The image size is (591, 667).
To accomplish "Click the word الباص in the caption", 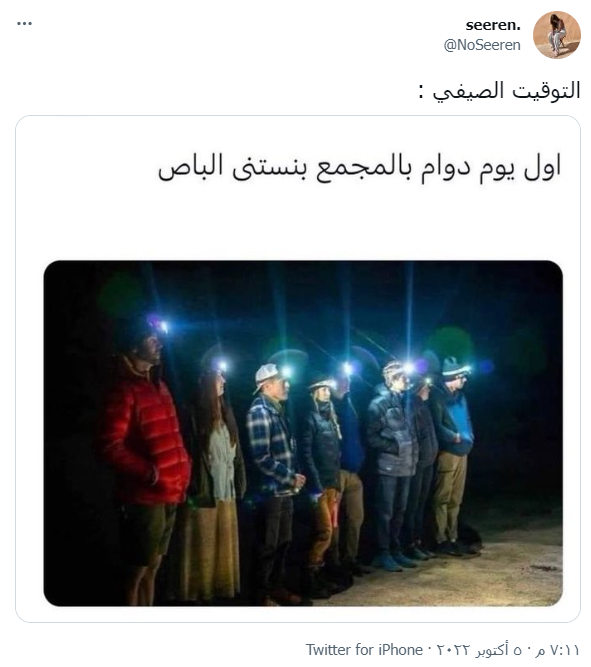I will pos(191,167).
